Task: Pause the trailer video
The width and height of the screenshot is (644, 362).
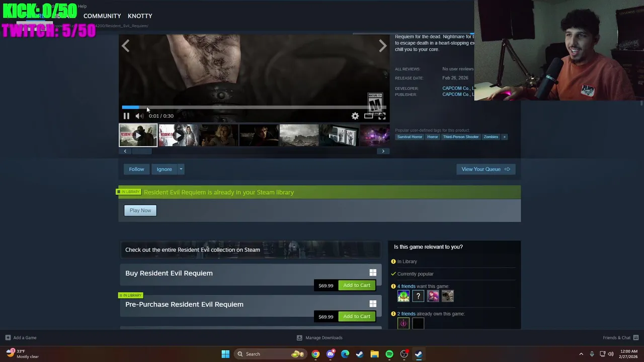Action: 126,116
